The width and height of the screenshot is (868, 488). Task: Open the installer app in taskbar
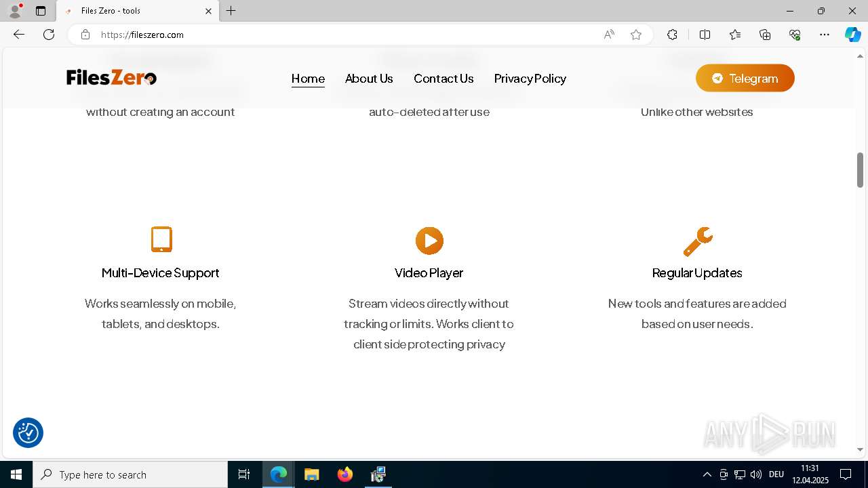(x=378, y=474)
